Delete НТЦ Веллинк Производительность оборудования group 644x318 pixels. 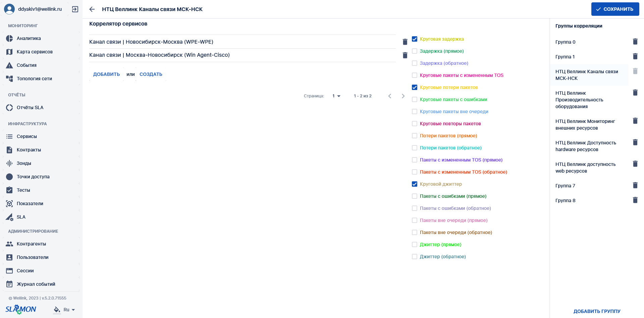coord(635,92)
